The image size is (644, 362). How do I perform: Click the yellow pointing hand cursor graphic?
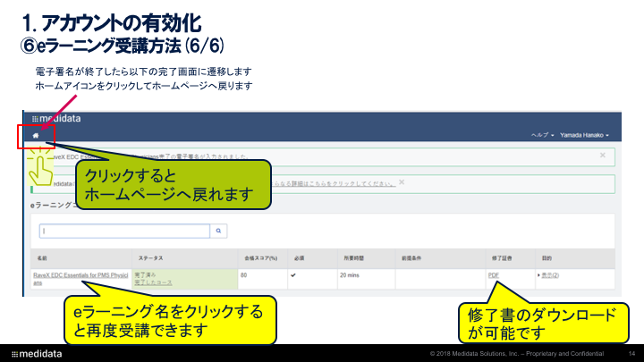tap(39, 164)
